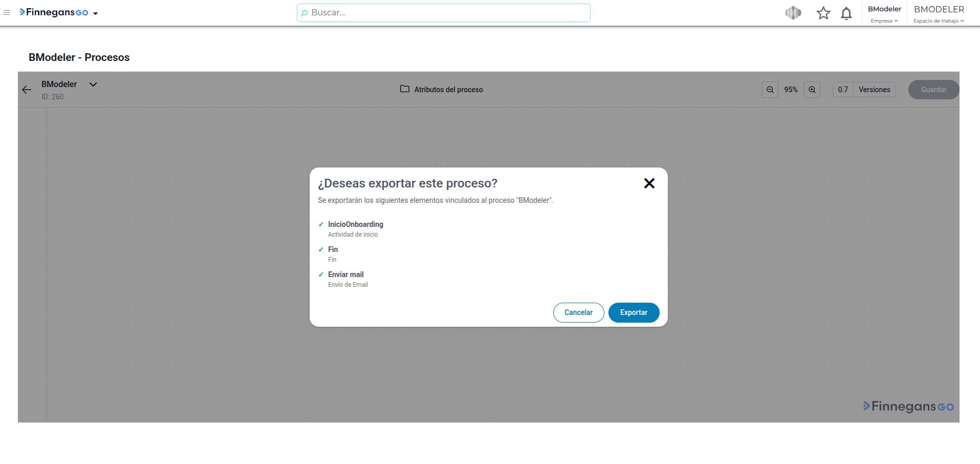
Task: Open the notifications bell
Action: coord(846,13)
